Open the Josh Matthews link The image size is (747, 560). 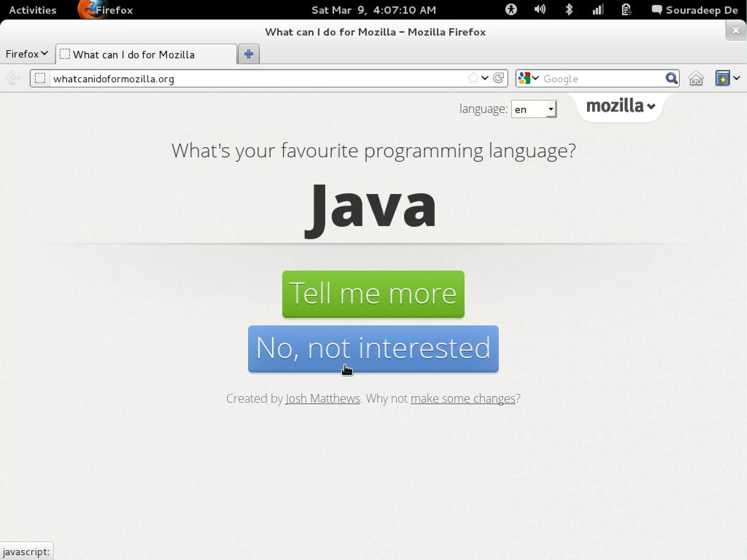click(x=323, y=398)
